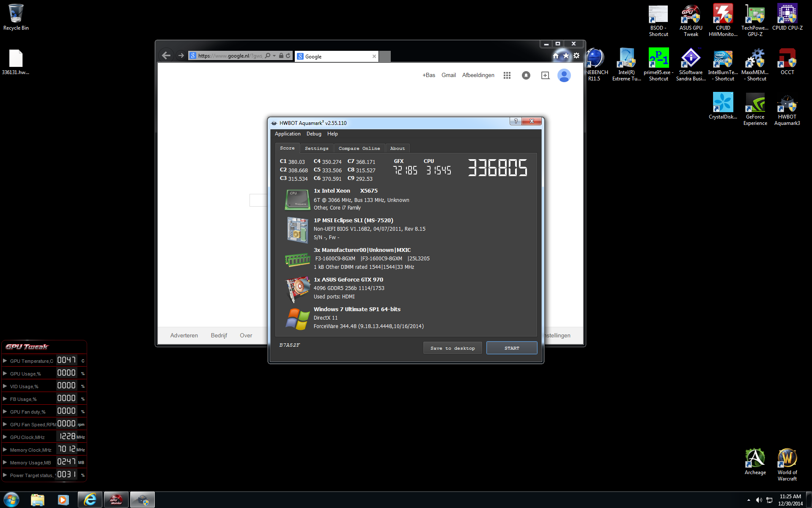Open GeForce Experience desktop icon

755,109
